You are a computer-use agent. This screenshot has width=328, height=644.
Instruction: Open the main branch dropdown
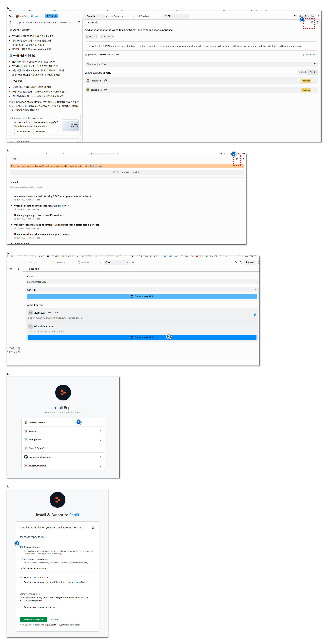pyautogui.click(x=16, y=159)
